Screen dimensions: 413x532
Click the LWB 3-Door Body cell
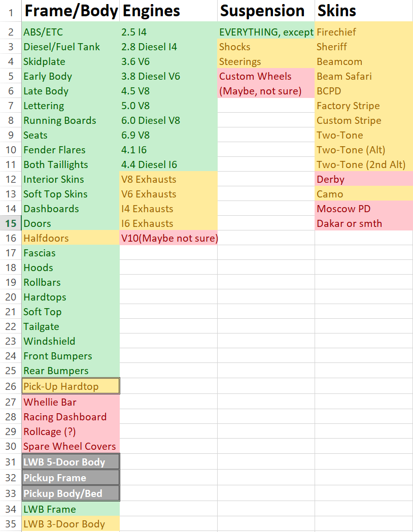(71, 524)
